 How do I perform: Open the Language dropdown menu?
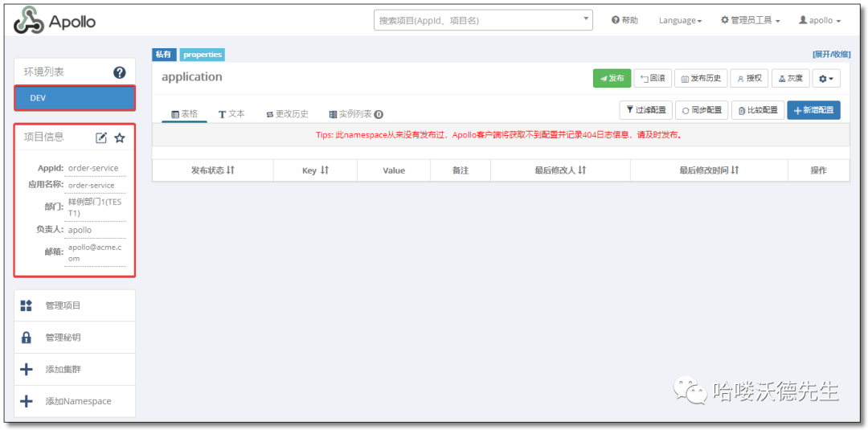(x=680, y=20)
